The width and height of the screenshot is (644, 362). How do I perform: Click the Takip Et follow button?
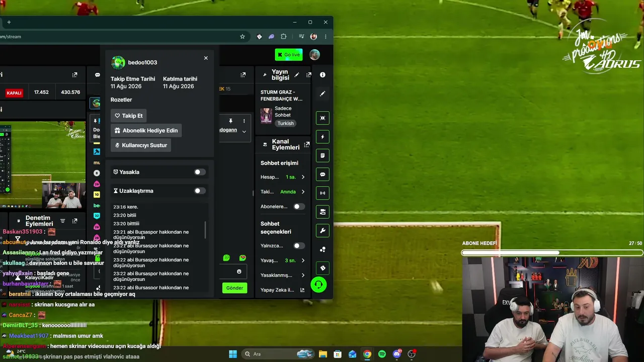tap(129, 116)
